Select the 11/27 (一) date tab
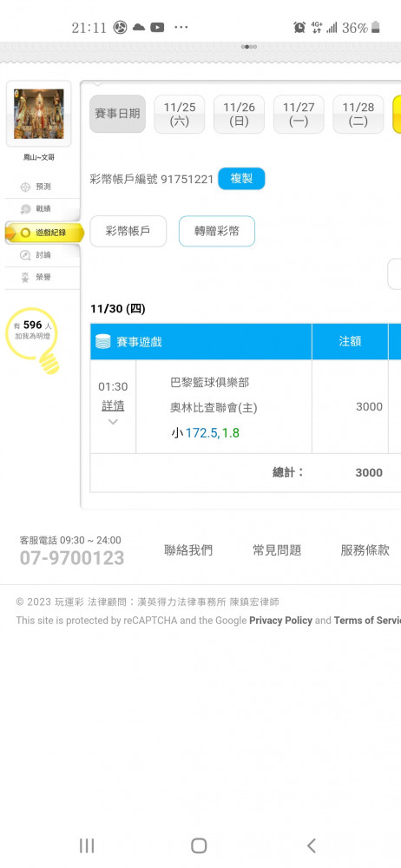 click(299, 114)
